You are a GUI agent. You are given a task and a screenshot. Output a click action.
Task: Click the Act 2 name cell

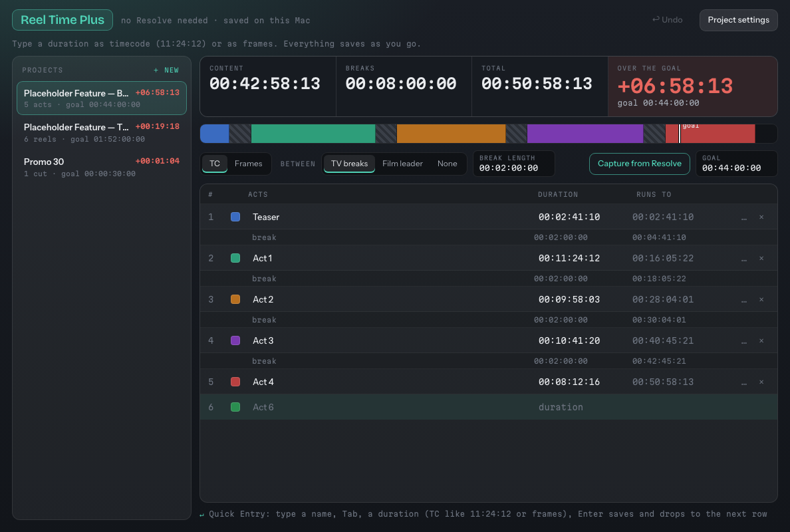(x=263, y=300)
